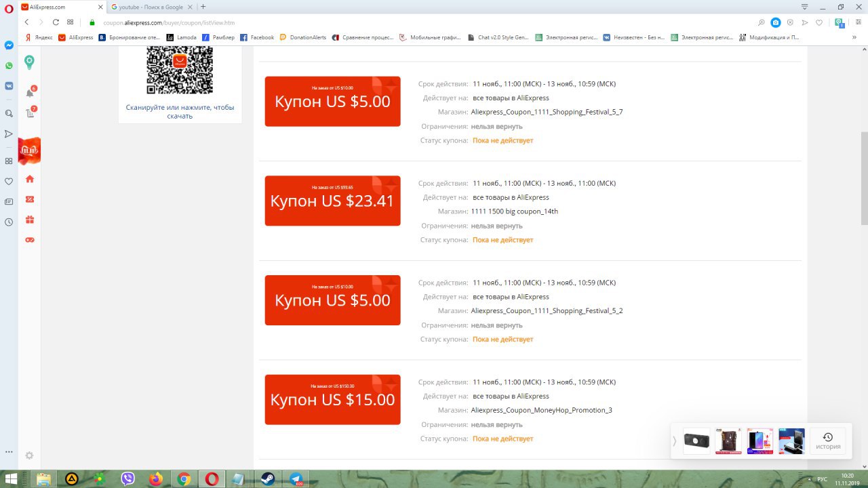Click 'Сканируйте или нажмите, чтобы скачать' link
The width and height of the screenshot is (868, 488).
[180, 111]
